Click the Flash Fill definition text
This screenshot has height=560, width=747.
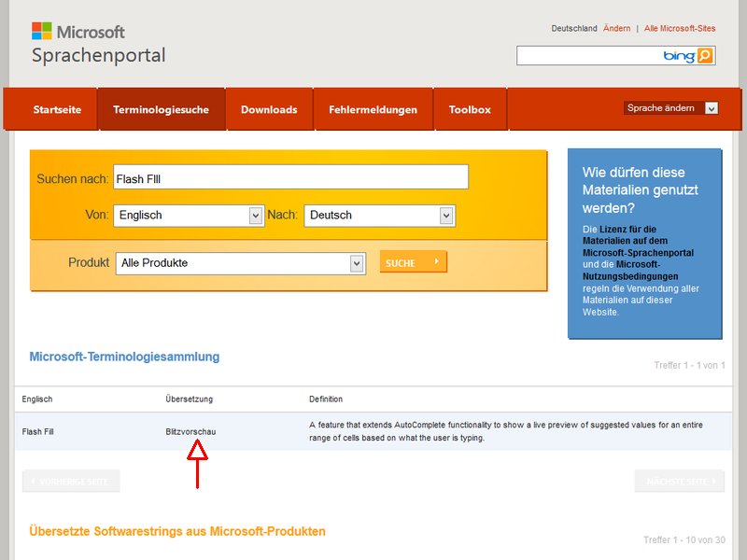click(x=506, y=431)
